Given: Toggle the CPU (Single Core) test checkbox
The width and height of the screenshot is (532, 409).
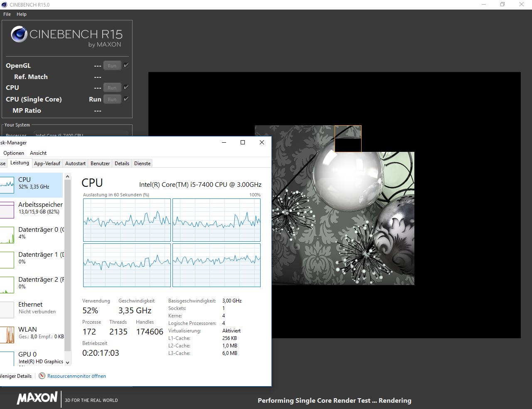Looking at the screenshot, I should coord(126,99).
